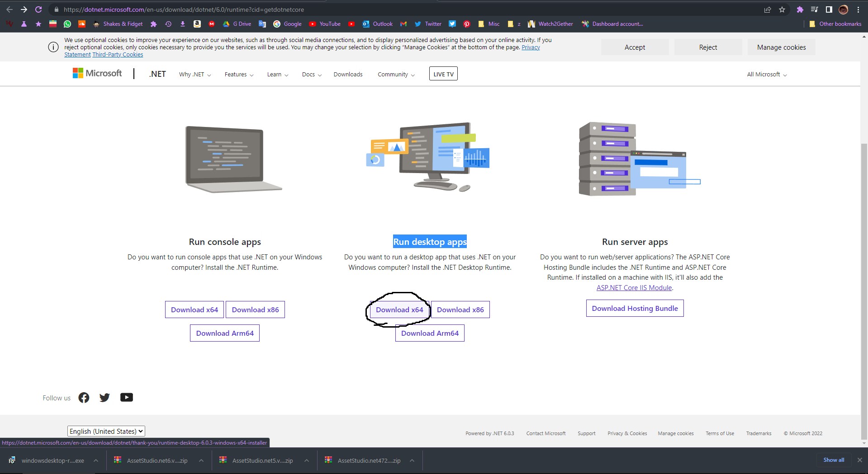Download x86 console apps runtime
Screen dimensions: 868x474
coord(256,310)
